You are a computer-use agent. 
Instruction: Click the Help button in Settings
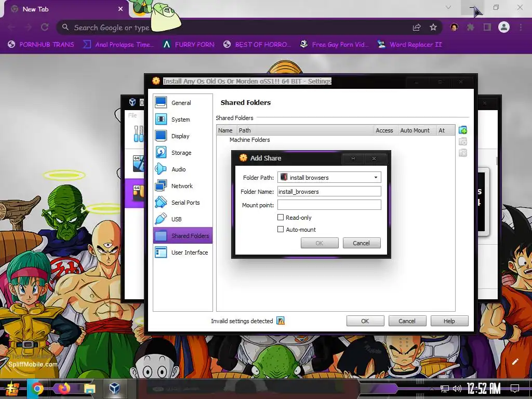coord(449,321)
